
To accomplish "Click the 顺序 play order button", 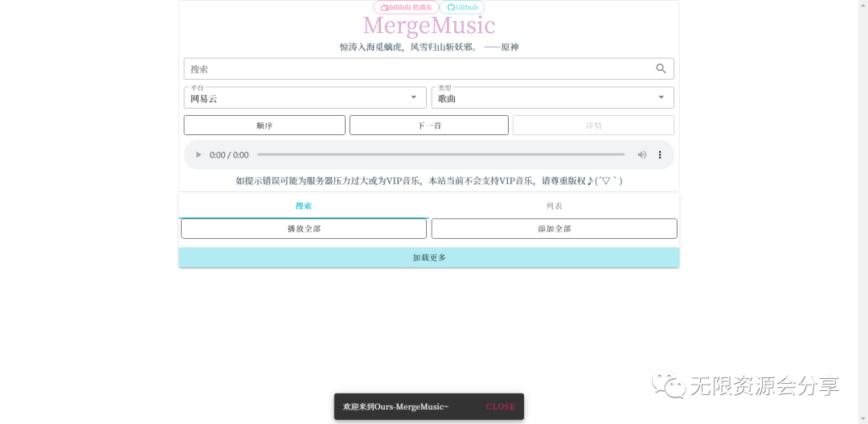I will point(264,126).
